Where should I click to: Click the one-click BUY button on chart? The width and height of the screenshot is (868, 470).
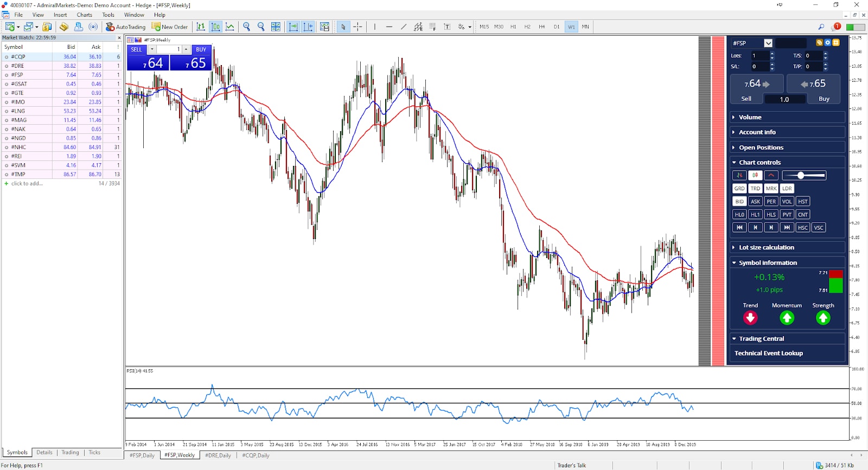(201, 49)
